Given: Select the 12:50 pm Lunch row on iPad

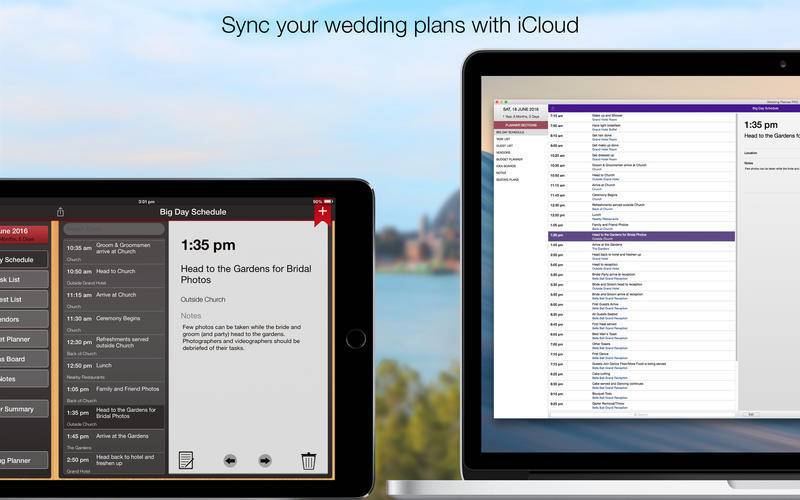Looking at the screenshot, I should click(x=114, y=369).
